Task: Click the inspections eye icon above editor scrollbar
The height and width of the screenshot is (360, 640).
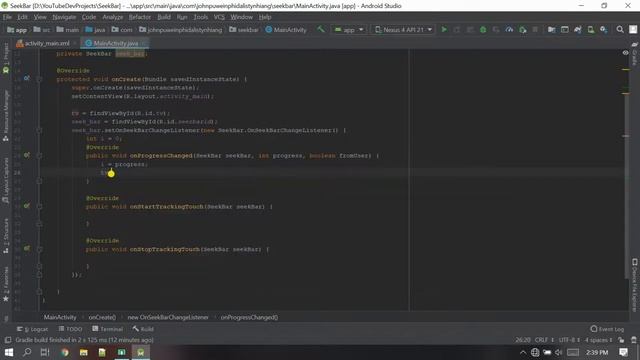Action: [625, 53]
